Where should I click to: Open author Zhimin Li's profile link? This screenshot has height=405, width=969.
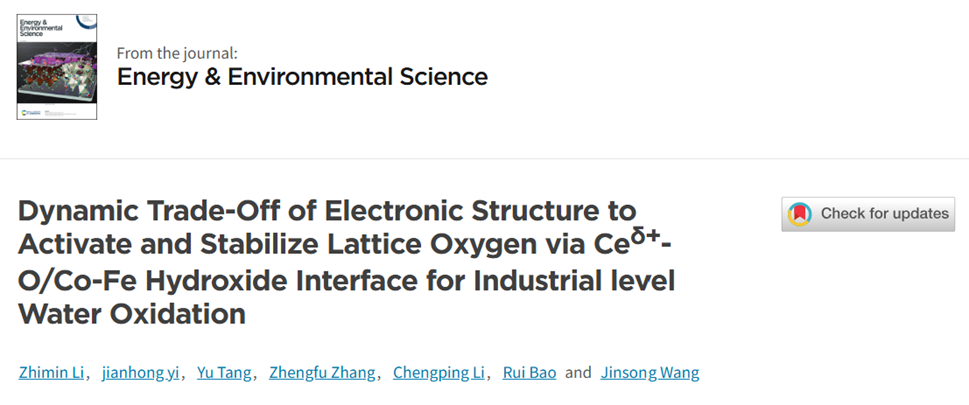52,373
